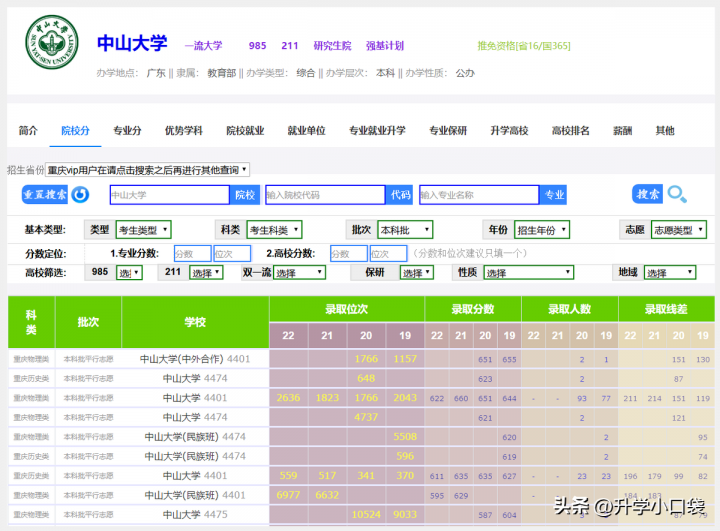Click the rank value 5508
Viewport: 720px width, 531px height.
point(405,437)
